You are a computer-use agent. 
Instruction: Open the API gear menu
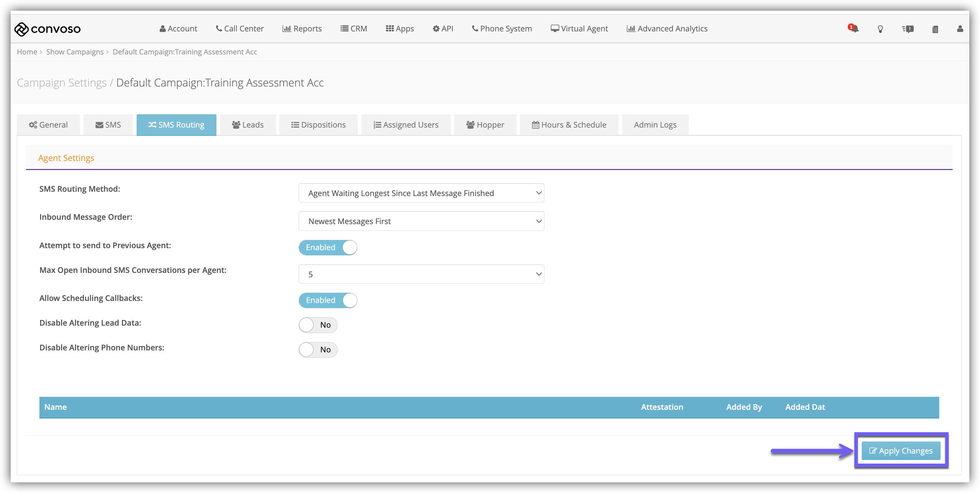coord(443,28)
